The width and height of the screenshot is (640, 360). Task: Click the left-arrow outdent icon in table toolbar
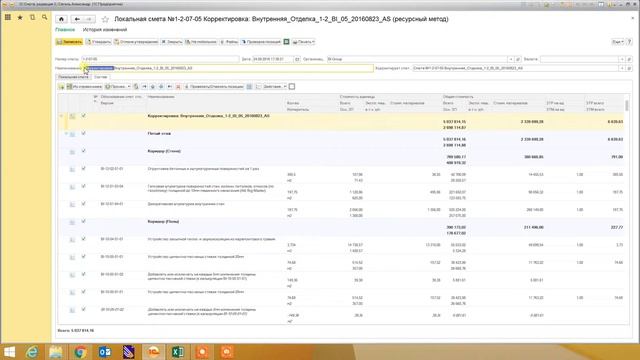170,87
